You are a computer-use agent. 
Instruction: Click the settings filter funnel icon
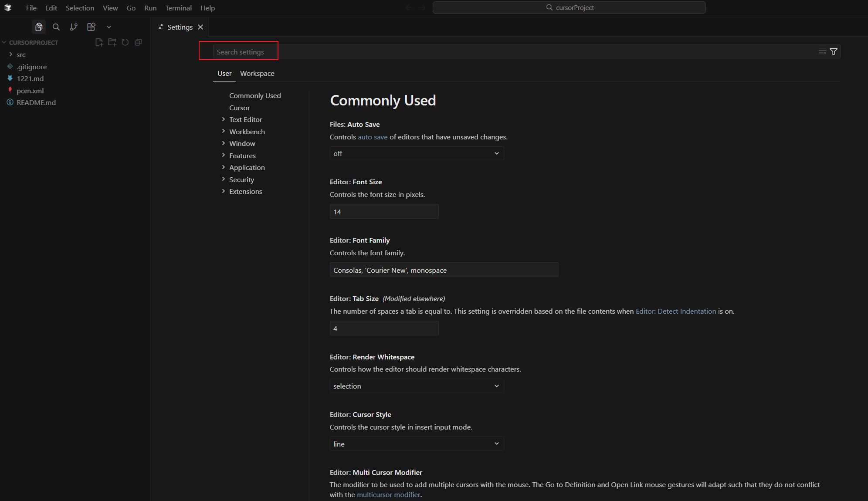[x=834, y=51]
